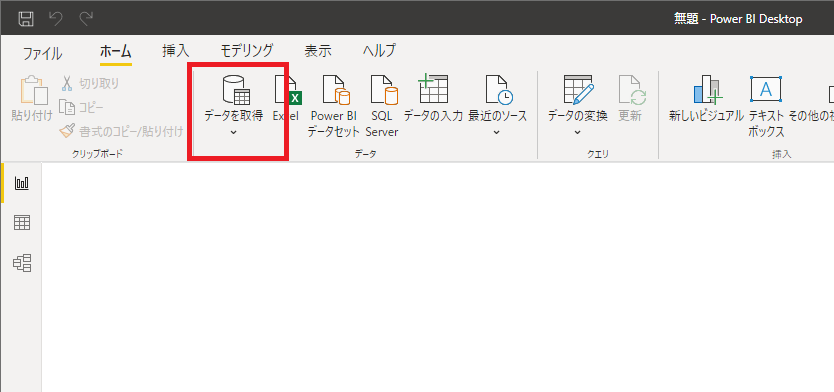Click the SQL Server icon
This screenshot has width=834, height=392.
[383, 89]
